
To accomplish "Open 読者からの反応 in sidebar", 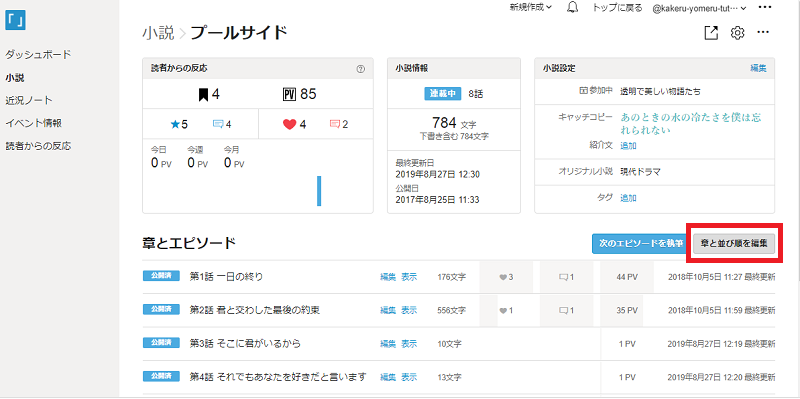I will pos(38,146).
